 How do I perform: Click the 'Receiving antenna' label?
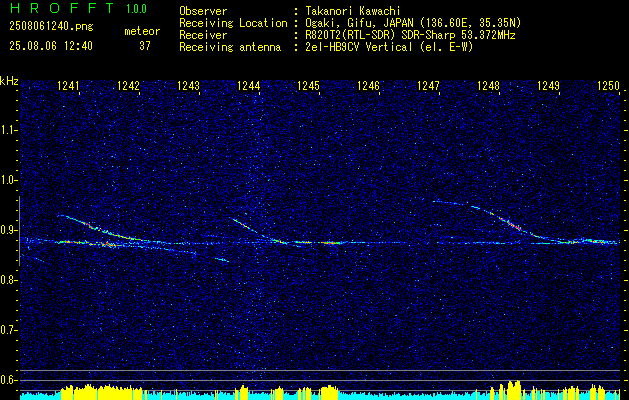click(x=230, y=47)
